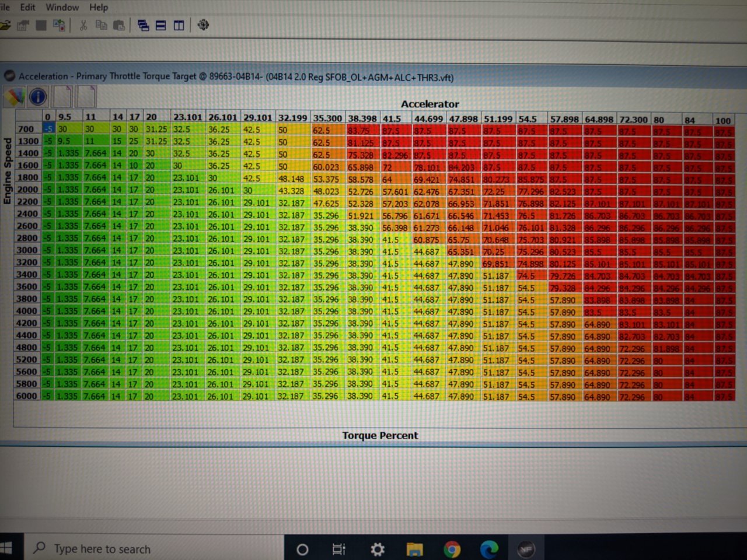The image size is (747, 560).
Task: Select the 72.300 accelerator column header
Action: [634, 120]
